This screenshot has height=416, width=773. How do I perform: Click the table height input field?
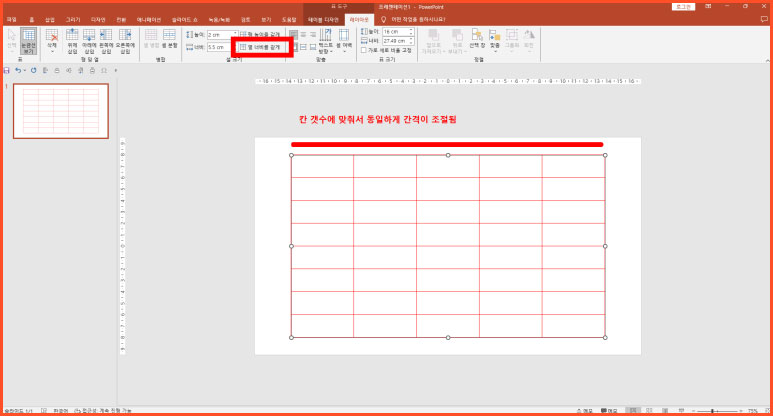395,32
